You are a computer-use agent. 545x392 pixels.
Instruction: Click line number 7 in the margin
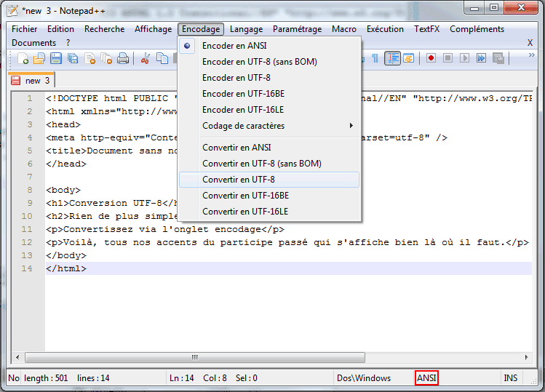[x=30, y=177]
